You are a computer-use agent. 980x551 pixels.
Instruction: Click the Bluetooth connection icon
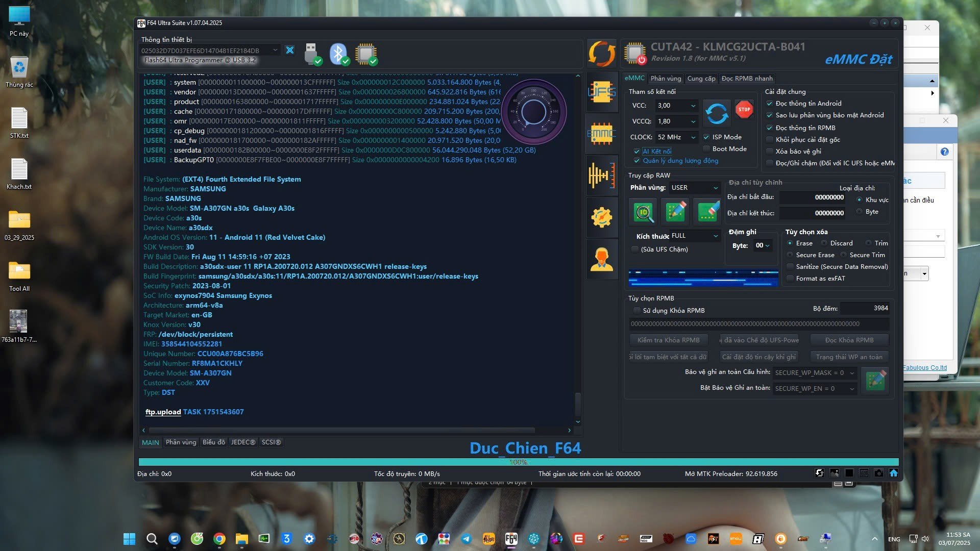click(x=338, y=54)
